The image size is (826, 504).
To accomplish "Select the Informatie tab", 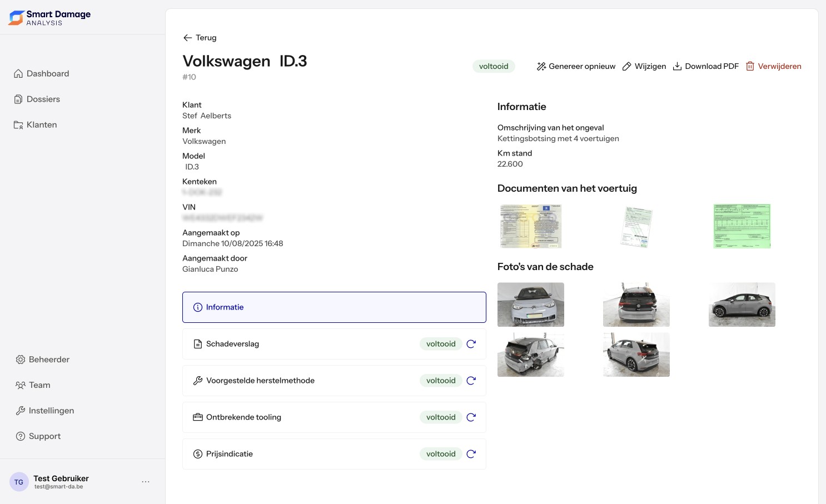I will point(334,307).
